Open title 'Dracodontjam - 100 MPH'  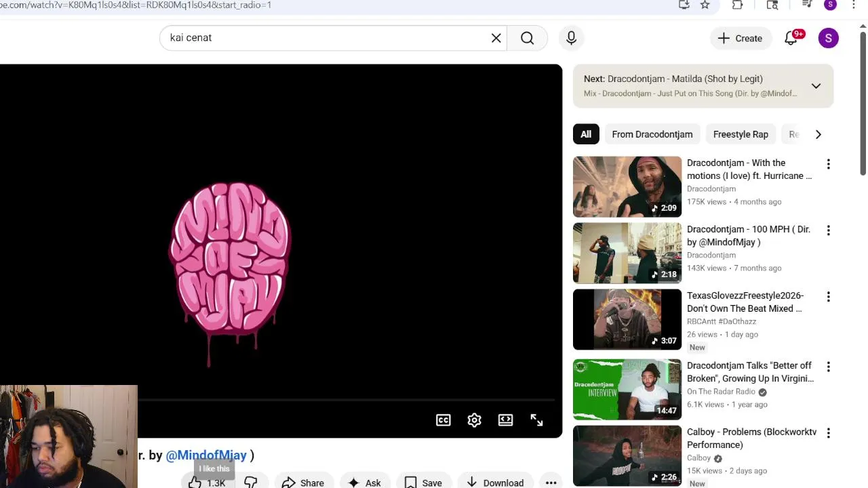[749, 236]
